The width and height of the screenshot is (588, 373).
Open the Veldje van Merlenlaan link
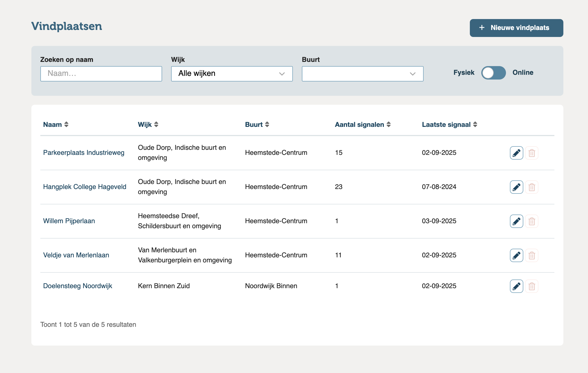point(76,255)
